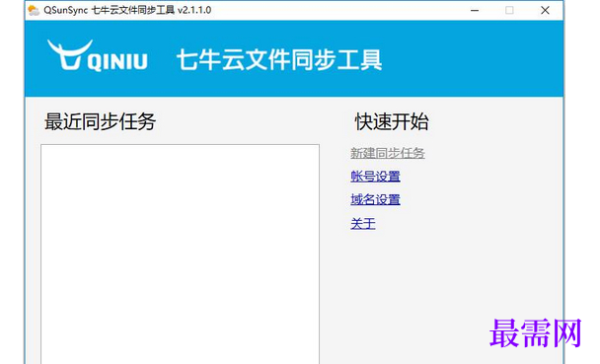Click the 快速开始 heading

click(x=392, y=121)
